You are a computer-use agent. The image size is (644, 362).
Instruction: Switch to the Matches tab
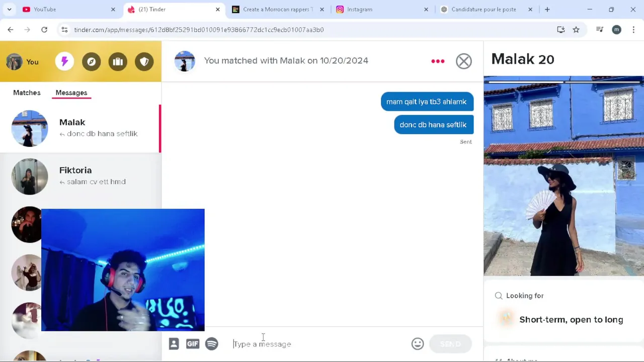point(27,93)
